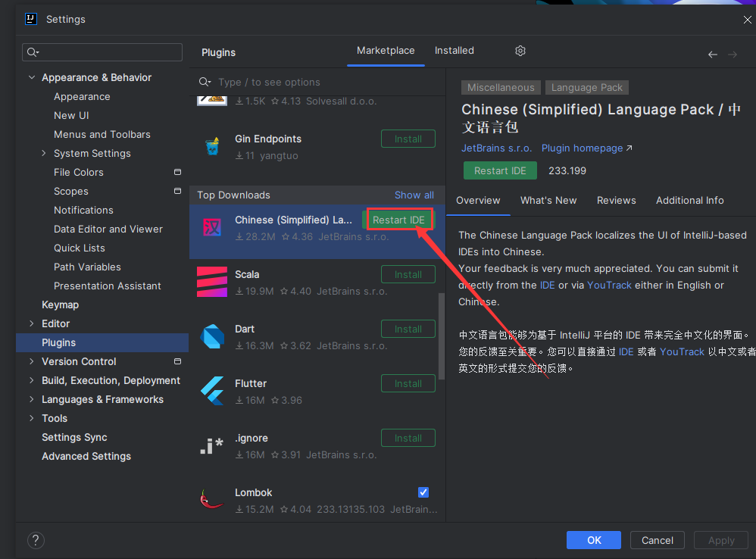Image resolution: width=756 pixels, height=559 pixels.
Task: Go forward with the right arrow
Action: click(x=733, y=55)
